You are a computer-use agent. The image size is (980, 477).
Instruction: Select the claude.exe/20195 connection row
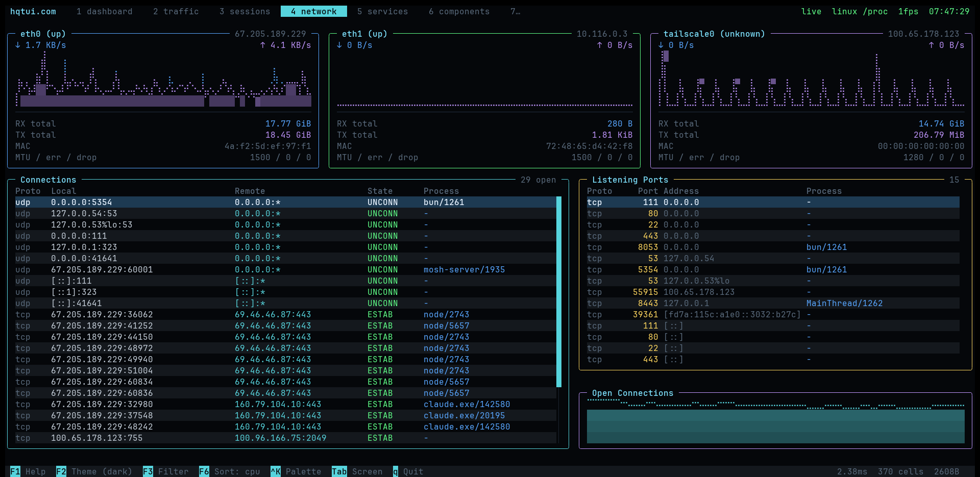pyautogui.click(x=286, y=415)
